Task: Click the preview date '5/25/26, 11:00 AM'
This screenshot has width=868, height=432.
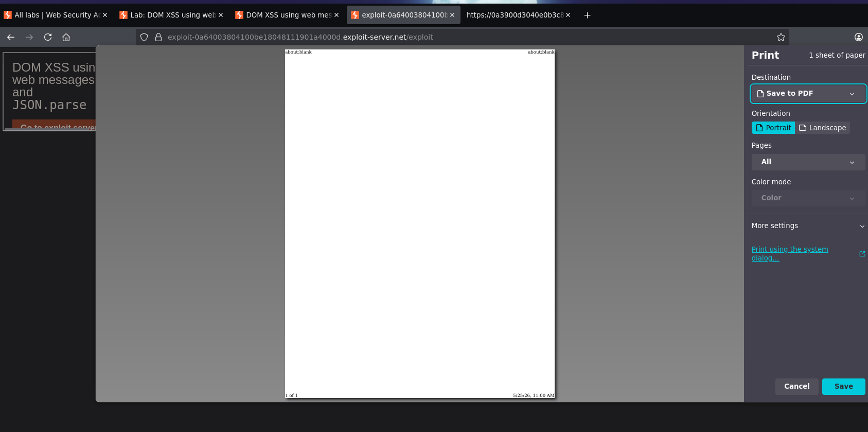Action: [x=534, y=395]
